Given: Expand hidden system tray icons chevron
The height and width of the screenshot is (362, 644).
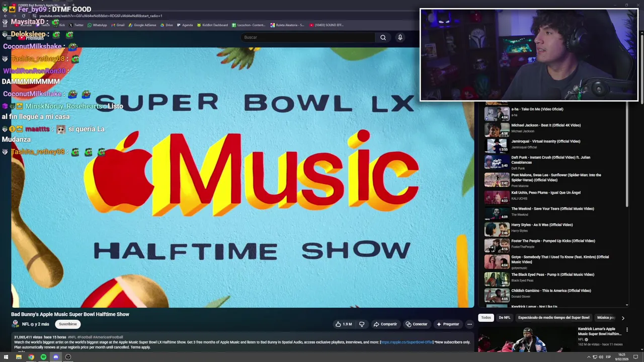Looking at the screenshot, I should [x=589, y=357].
